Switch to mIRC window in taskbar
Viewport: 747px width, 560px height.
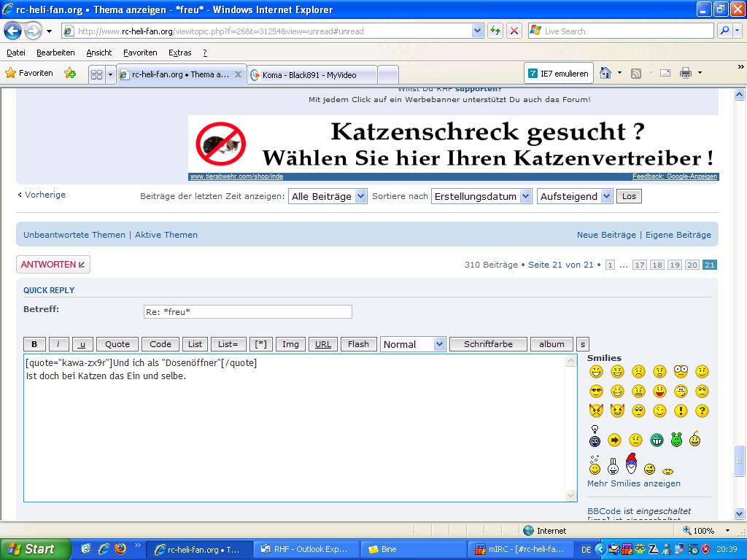tap(520, 549)
